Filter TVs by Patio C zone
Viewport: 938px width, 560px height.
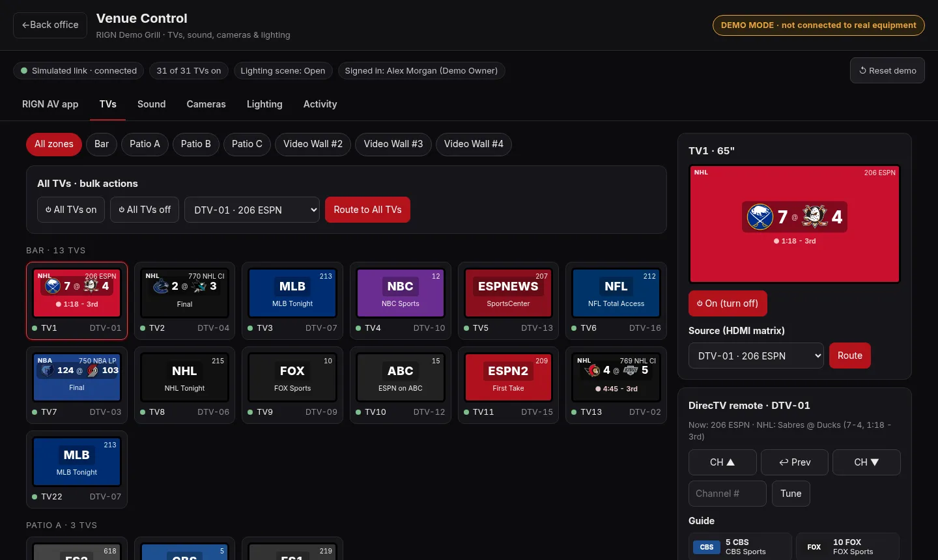[247, 144]
